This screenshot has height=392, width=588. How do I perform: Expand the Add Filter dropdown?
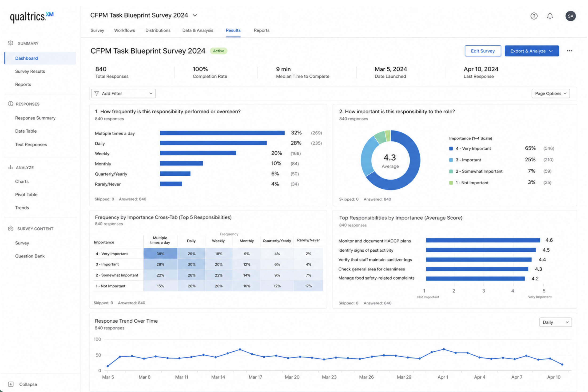tap(123, 93)
